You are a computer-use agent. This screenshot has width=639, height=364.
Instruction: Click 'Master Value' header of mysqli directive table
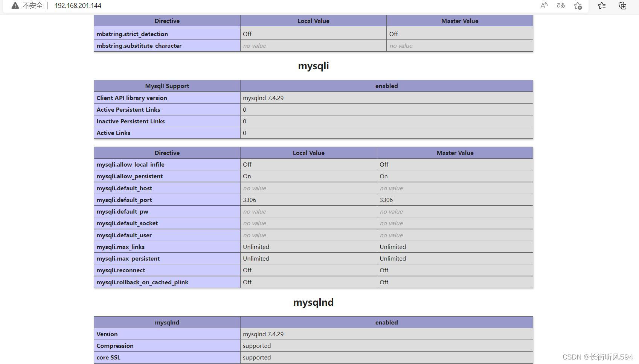point(455,153)
